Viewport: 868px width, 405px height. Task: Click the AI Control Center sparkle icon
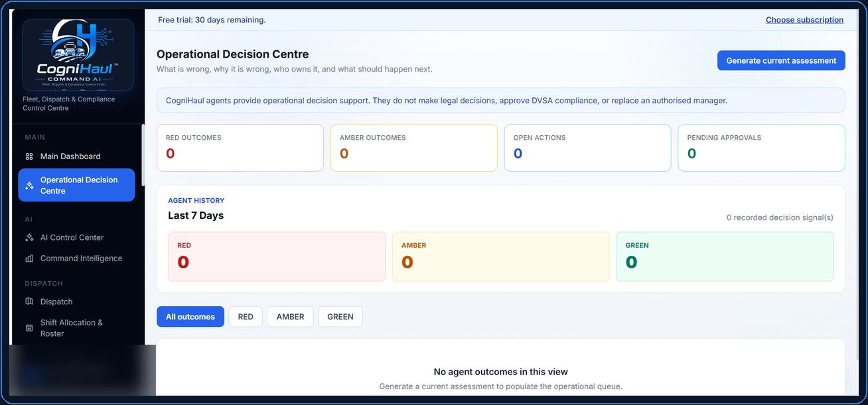pos(29,237)
